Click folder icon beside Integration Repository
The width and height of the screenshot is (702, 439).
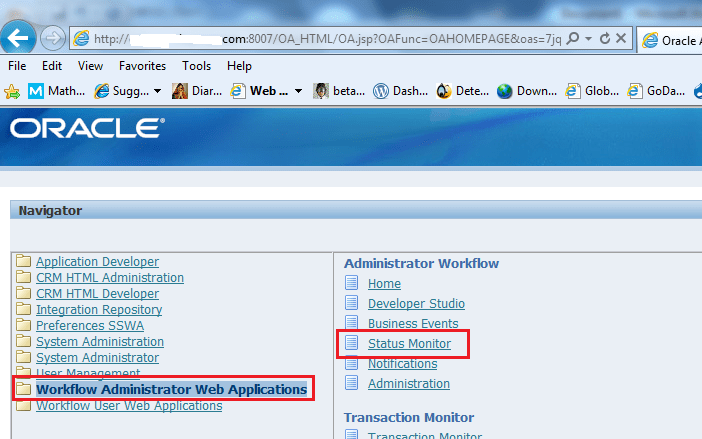coord(23,309)
